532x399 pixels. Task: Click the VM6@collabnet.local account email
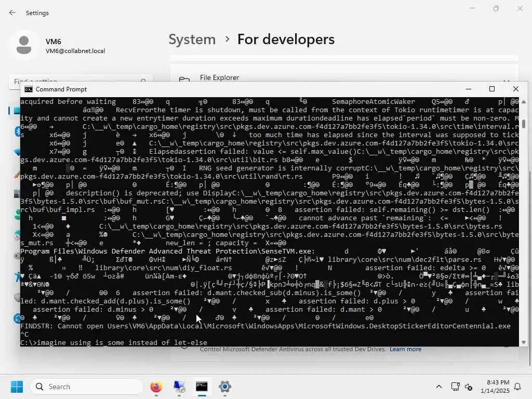click(75, 51)
